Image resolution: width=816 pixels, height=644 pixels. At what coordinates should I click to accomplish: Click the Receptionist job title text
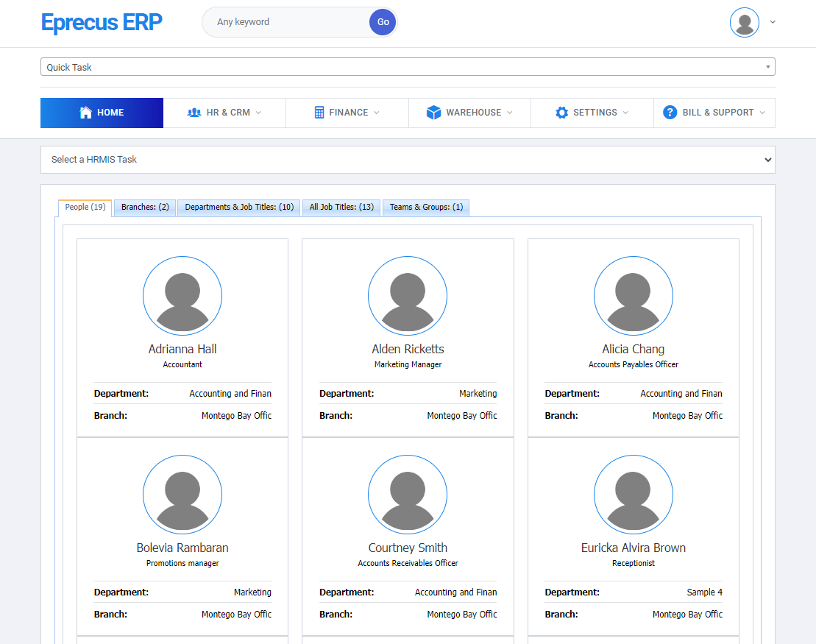pyautogui.click(x=634, y=563)
